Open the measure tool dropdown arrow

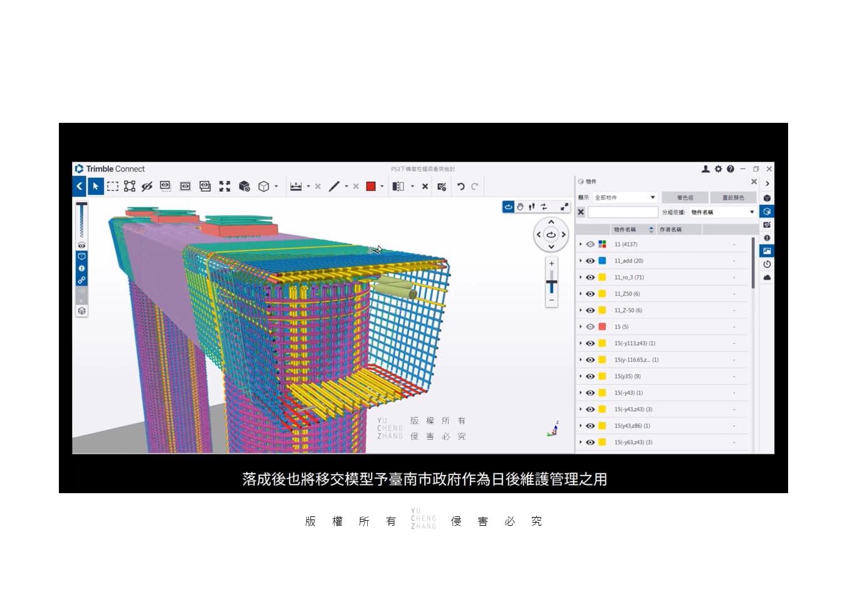(308, 186)
